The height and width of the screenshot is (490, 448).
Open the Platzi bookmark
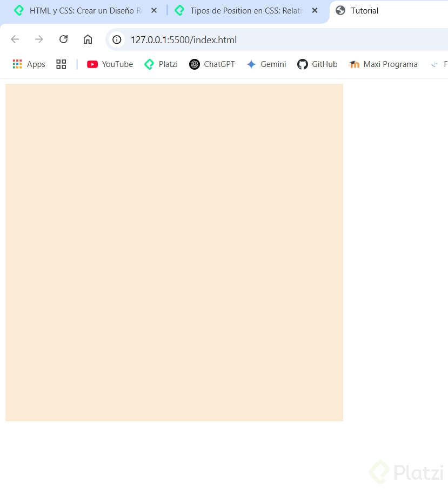[x=161, y=64]
